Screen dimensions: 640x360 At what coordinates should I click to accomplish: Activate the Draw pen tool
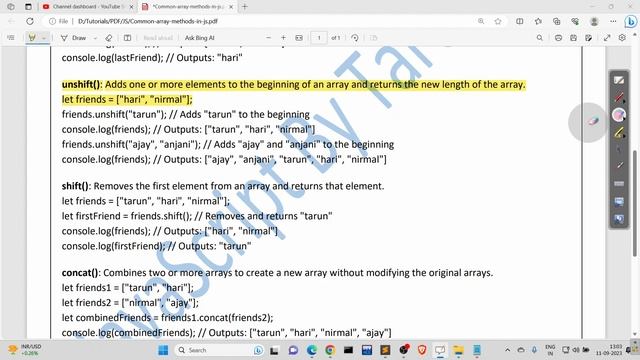click(x=74, y=38)
